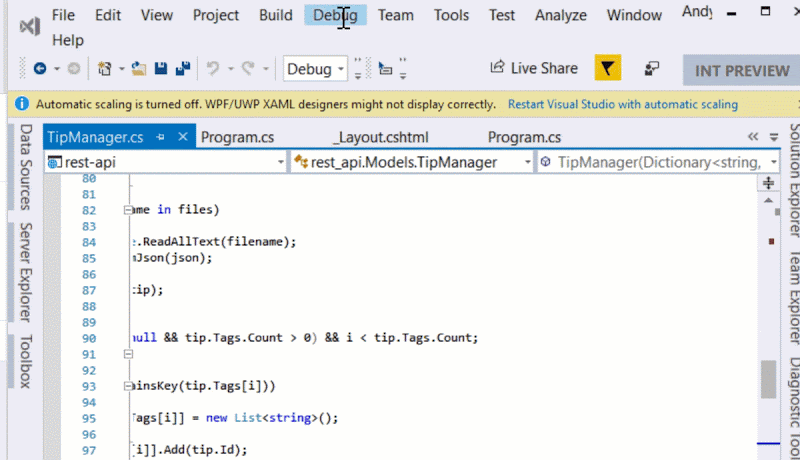Click the Send Feedback person icon
This screenshot has height=460, width=800.
click(652, 68)
